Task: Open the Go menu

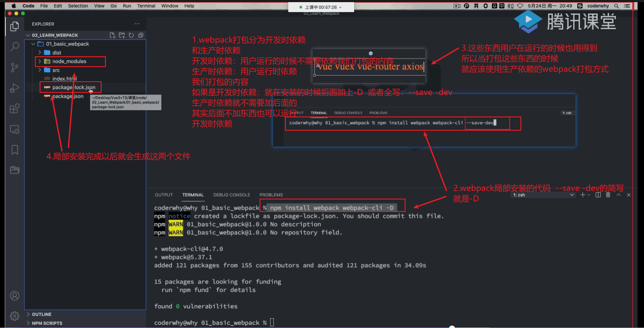Action: point(114,6)
